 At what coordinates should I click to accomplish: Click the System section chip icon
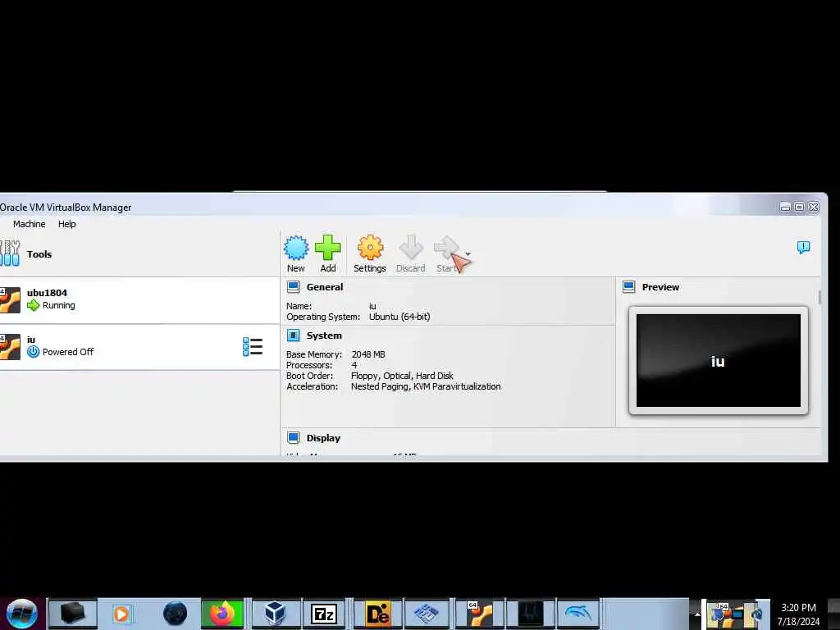pyautogui.click(x=293, y=336)
